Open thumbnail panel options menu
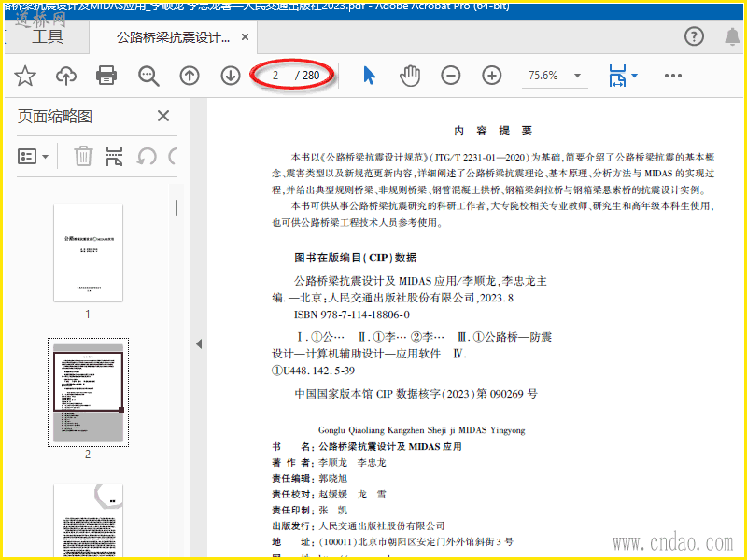This screenshot has width=747, height=560. click(34, 156)
